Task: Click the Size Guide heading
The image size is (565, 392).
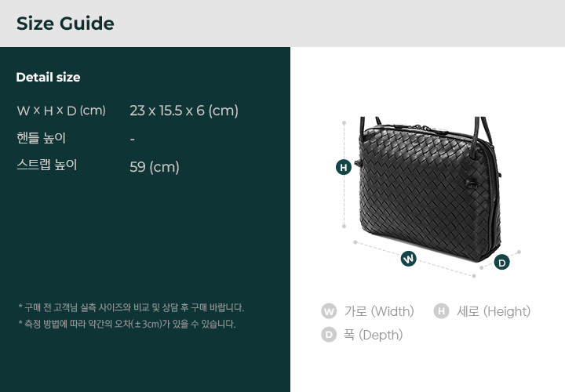Action: [65, 24]
